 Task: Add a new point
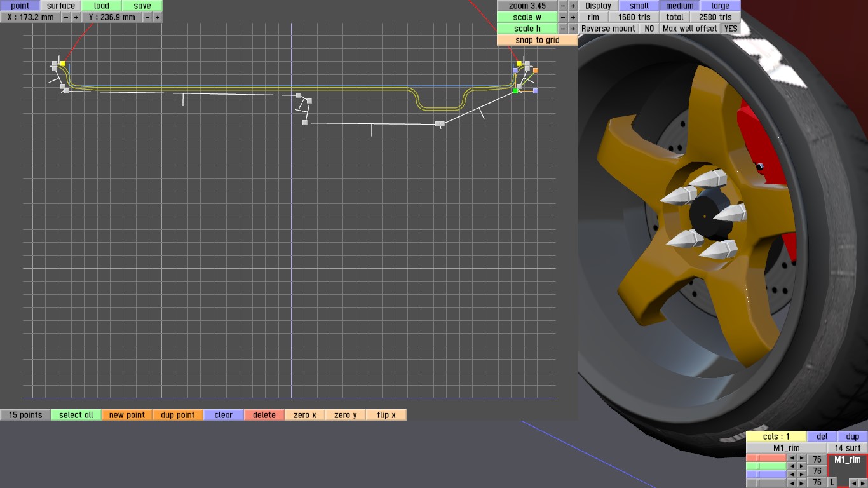127,415
